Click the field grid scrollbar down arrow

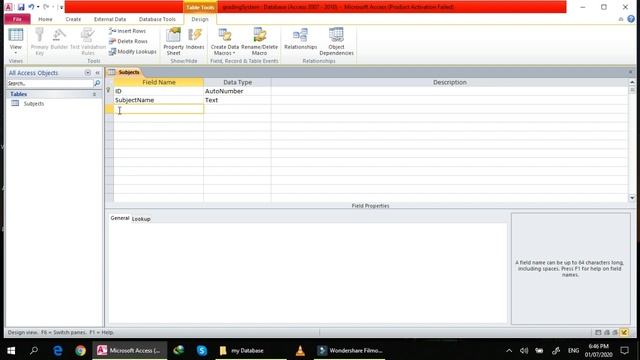[x=632, y=198]
